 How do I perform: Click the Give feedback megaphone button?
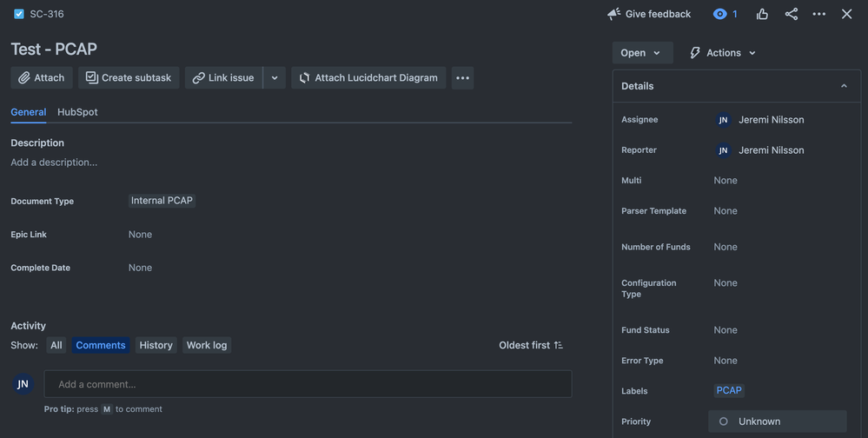[x=649, y=14]
